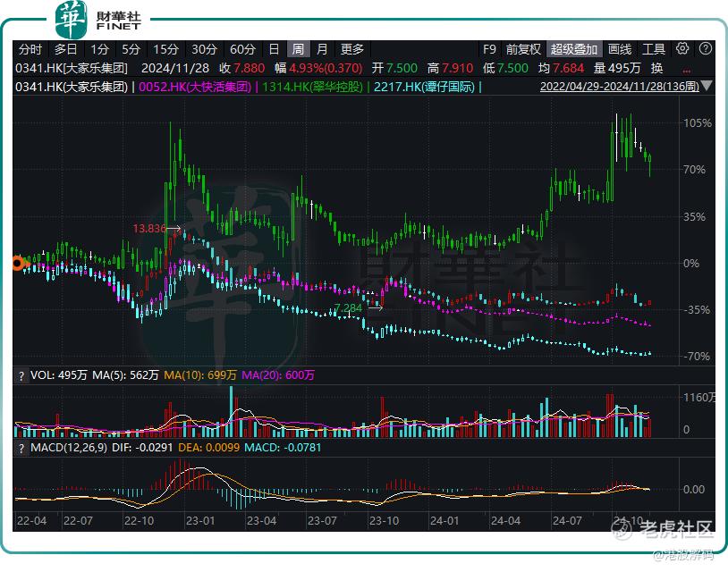Select main stock 0341.HK 大家乐集团 legend

tap(72, 87)
